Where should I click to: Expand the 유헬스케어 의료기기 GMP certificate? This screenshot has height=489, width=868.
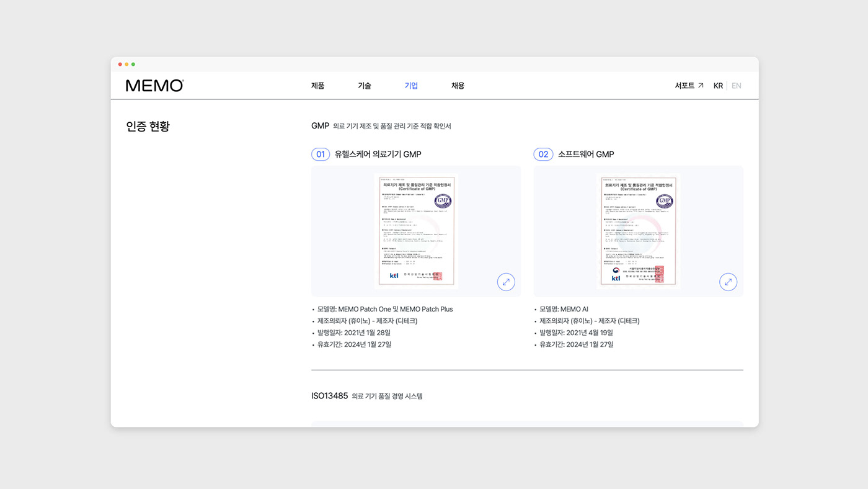pos(506,282)
